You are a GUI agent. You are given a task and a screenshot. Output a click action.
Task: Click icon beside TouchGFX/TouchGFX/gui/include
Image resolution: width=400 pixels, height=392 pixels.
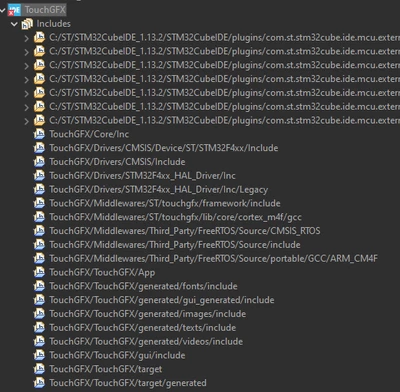pyautogui.click(x=39, y=356)
